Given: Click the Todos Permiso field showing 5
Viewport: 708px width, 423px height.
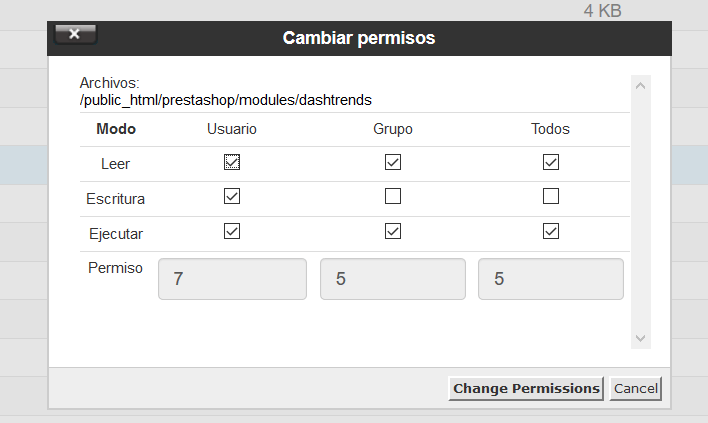Looking at the screenshot, I should tap(551, 279).
